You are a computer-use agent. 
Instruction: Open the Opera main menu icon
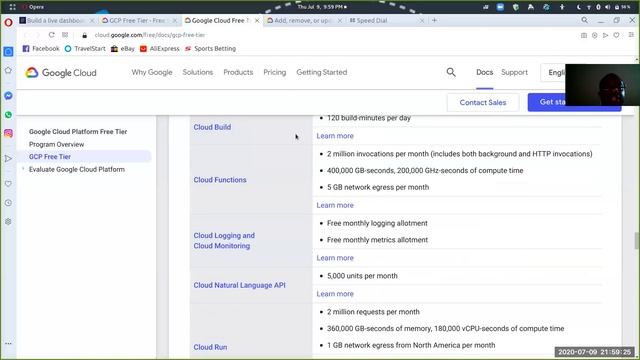[8, 22]
